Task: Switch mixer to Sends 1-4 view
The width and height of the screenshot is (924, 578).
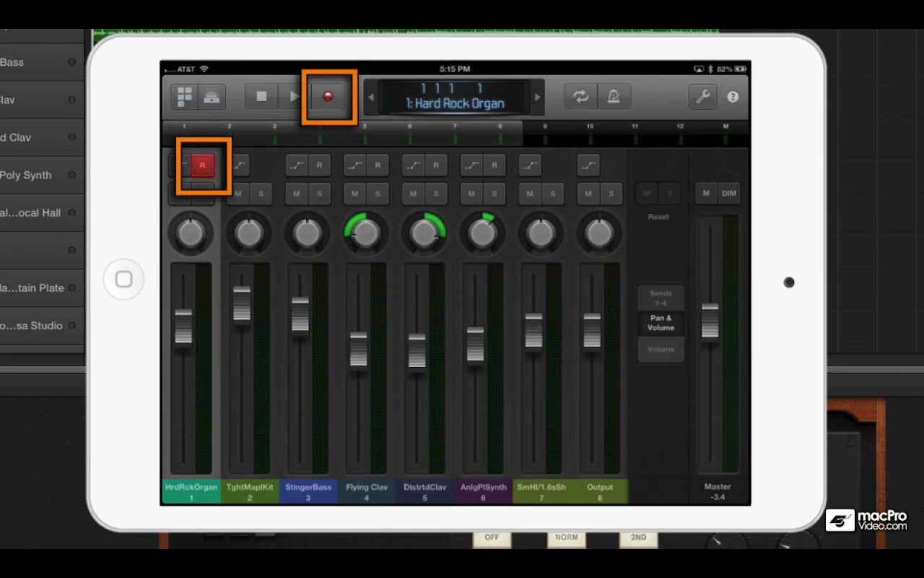Action: point(661,298)
